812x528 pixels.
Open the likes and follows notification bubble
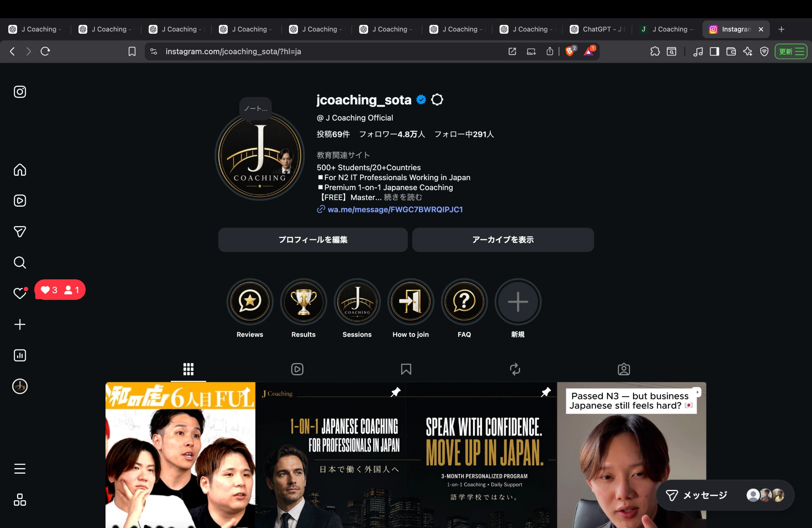pyautogui.click(x=60, y=290)
